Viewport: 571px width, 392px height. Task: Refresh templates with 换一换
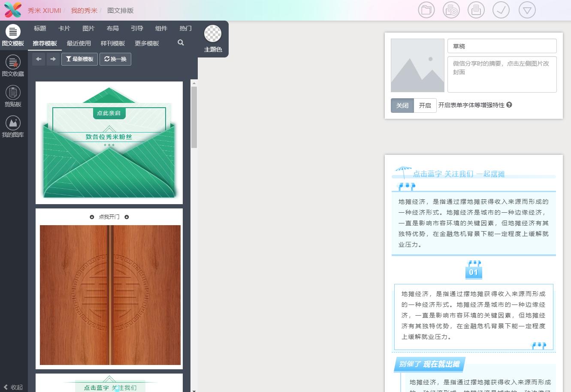point(115,59)
